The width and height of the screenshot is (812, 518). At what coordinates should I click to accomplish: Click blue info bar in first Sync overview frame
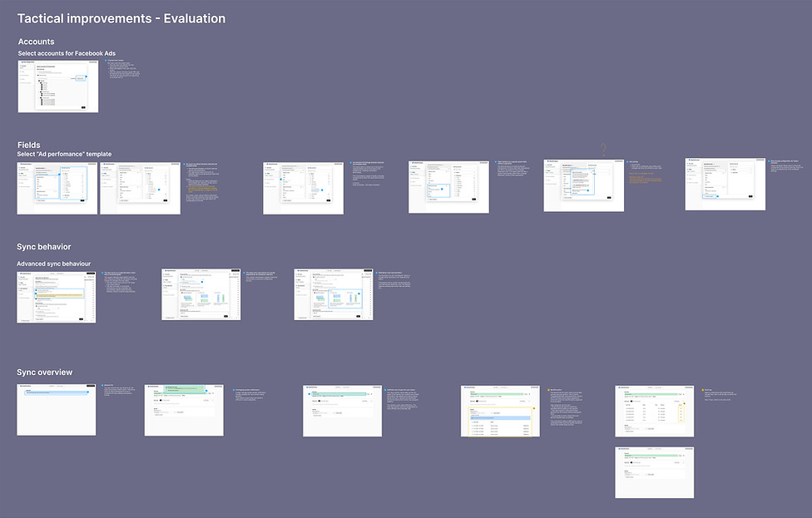tap(57, 392)
